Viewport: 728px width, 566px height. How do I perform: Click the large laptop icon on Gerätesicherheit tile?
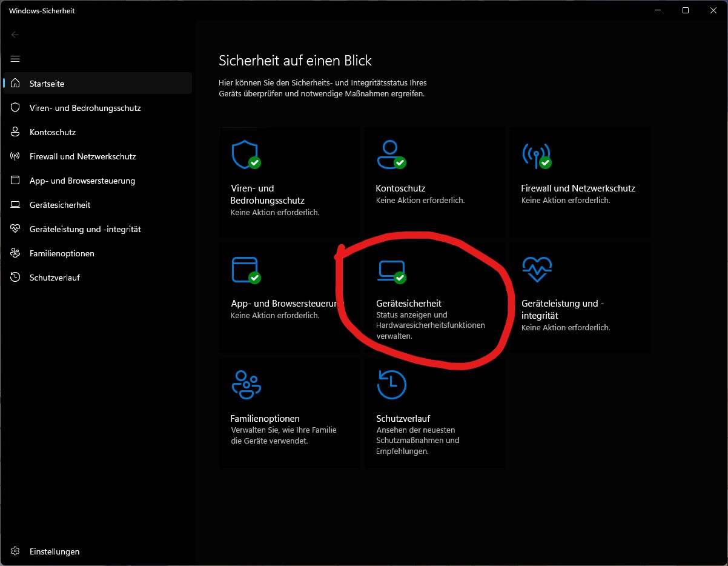(391, 271)
